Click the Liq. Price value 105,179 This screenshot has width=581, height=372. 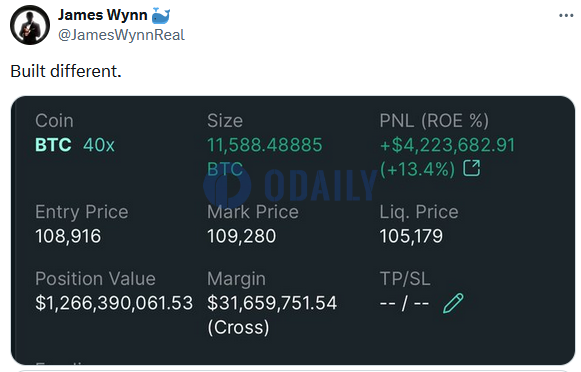click(x=411, y=236)
